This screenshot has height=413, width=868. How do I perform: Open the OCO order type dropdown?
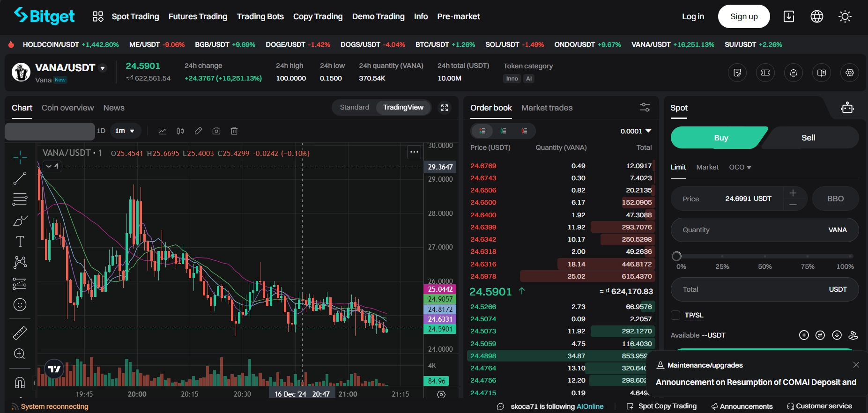coord(740,167)
